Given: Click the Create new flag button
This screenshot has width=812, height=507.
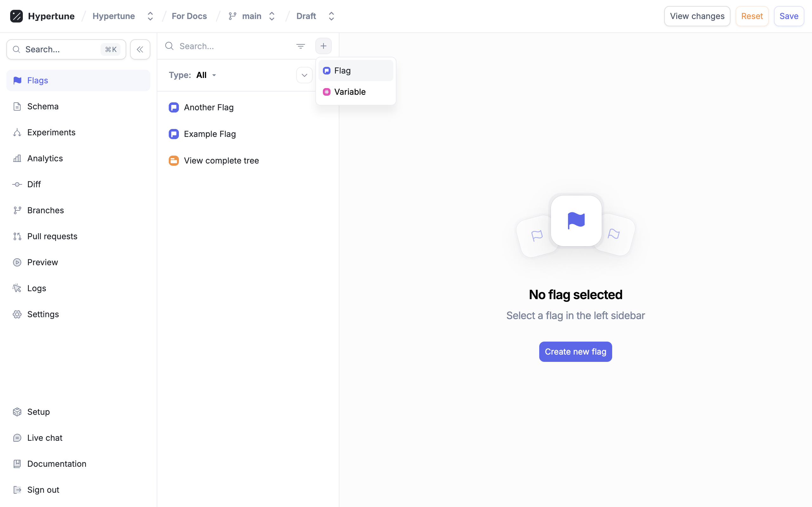Looking at the screenshot, I should [x=575, y=352].
